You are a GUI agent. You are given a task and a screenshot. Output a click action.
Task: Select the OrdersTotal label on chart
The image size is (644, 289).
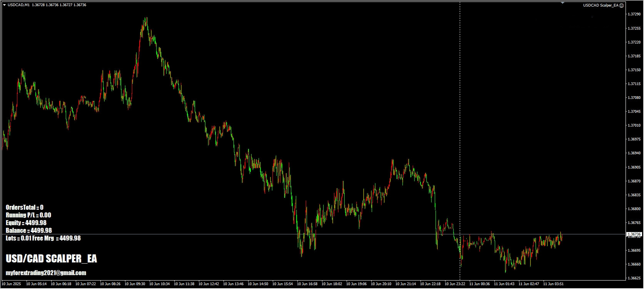[25, 207]
